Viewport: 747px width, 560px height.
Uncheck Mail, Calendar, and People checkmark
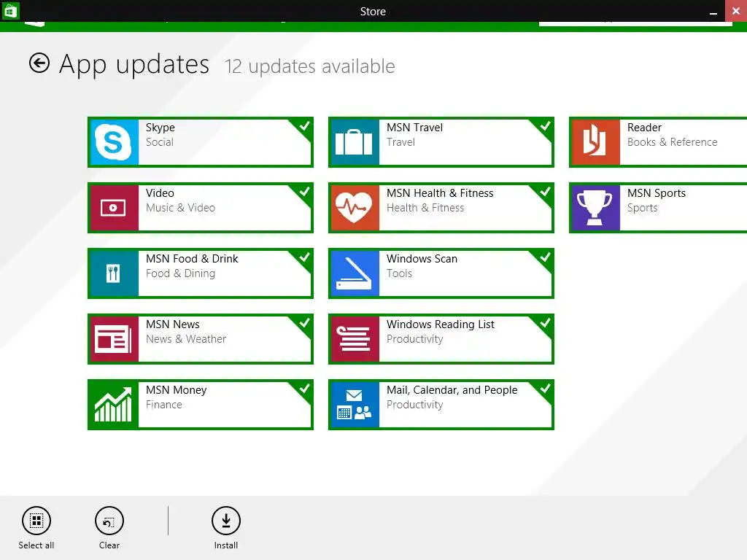pos(545,389)
